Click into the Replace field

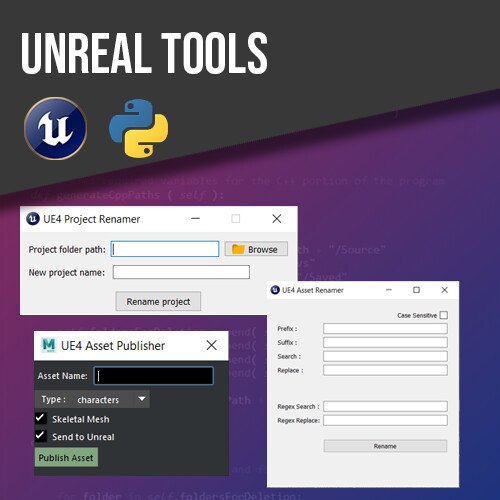click(385, 370)
